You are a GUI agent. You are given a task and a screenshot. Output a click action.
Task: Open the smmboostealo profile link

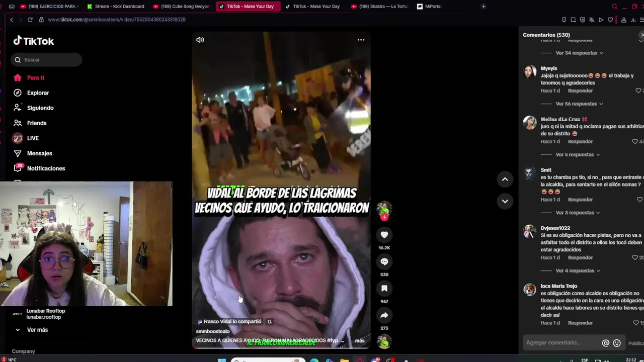212,331
